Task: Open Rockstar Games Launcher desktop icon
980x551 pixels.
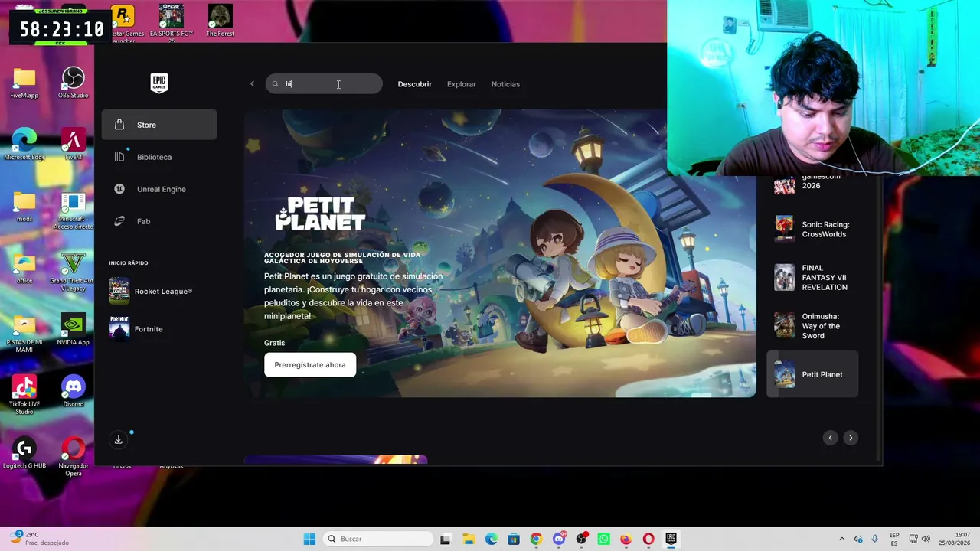Action: pyautogui.click(x=122, y=23)
